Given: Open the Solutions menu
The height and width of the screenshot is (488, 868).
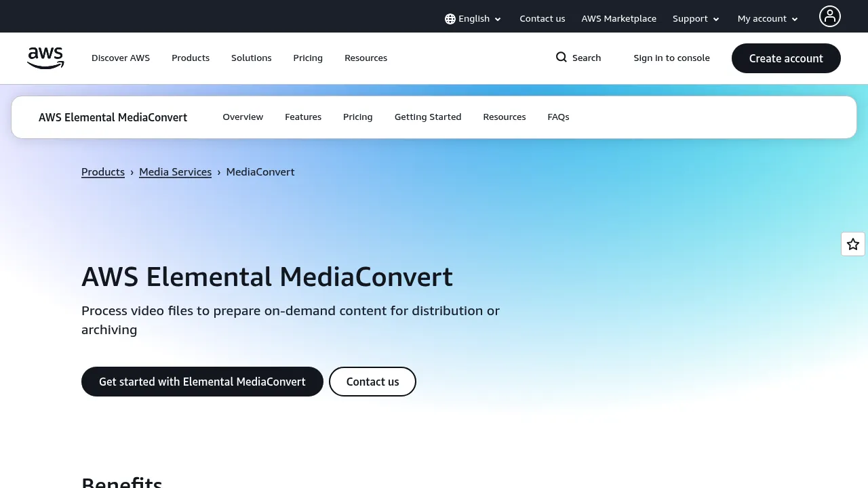Looking at the screenshot, I should click(x=252, y=58).
